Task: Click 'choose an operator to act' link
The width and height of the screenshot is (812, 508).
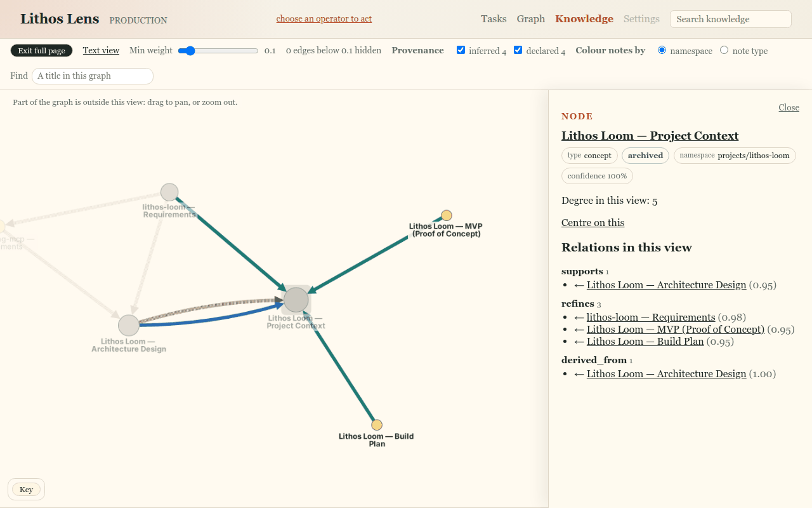Action: pos(324,19)
